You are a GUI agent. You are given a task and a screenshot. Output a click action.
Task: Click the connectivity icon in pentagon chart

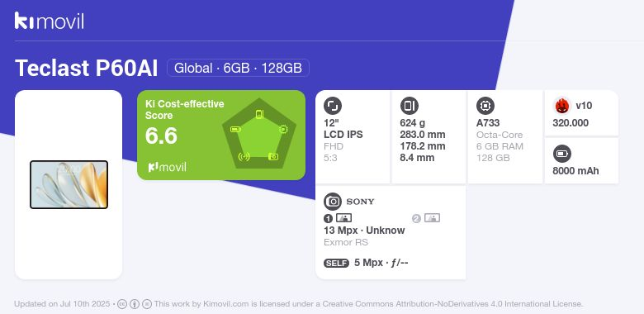pos(244,156)
